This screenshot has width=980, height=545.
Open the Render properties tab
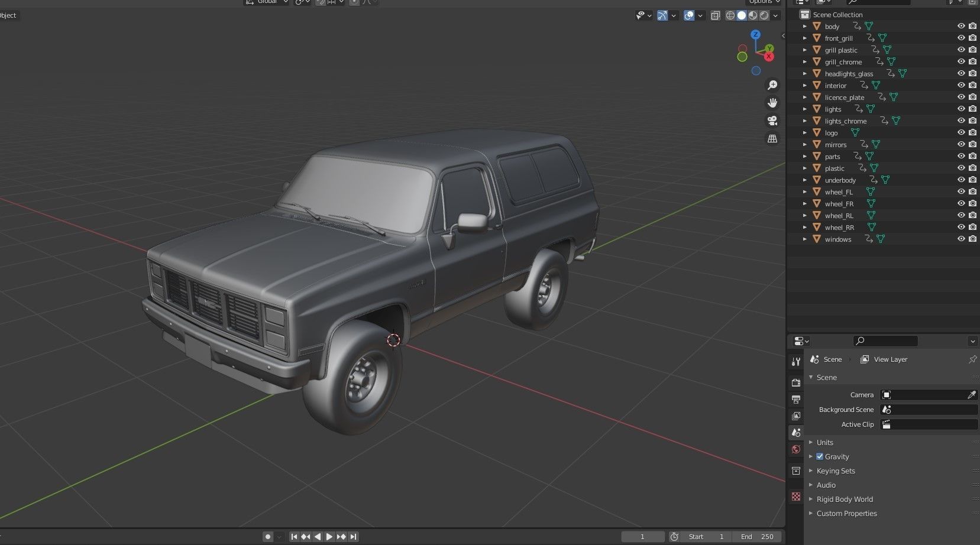(796, 383)
